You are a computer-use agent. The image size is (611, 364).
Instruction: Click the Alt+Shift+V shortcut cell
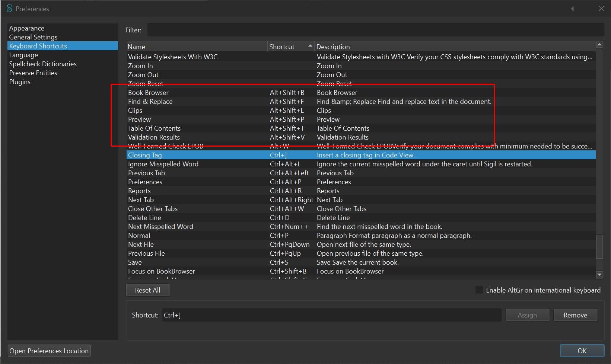287,137
